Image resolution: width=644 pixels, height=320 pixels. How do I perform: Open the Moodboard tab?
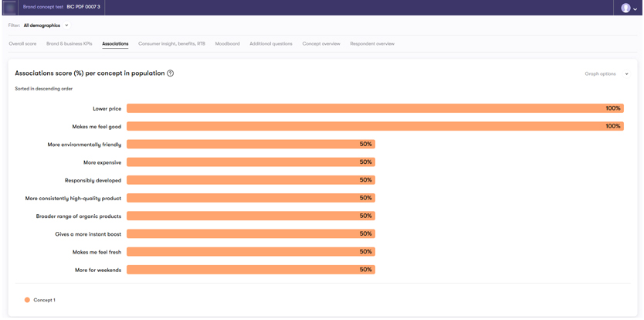click(227, 44)
